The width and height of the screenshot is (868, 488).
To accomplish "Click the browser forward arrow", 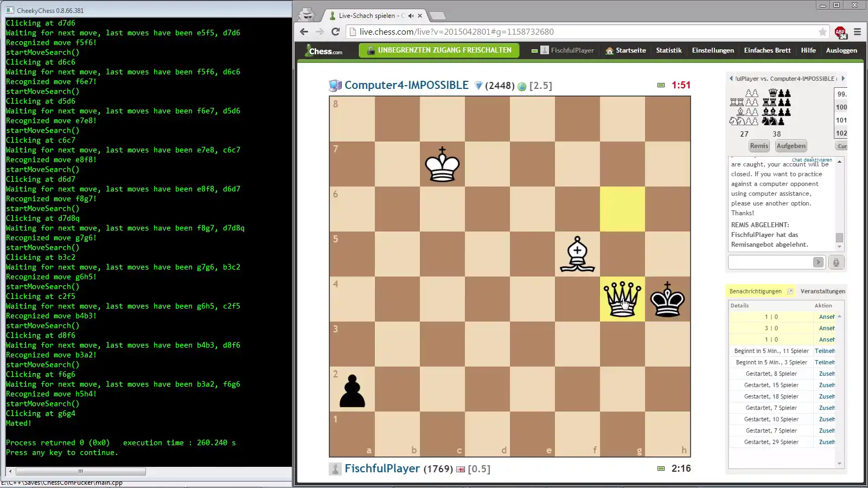I will (x=320, y=31).
